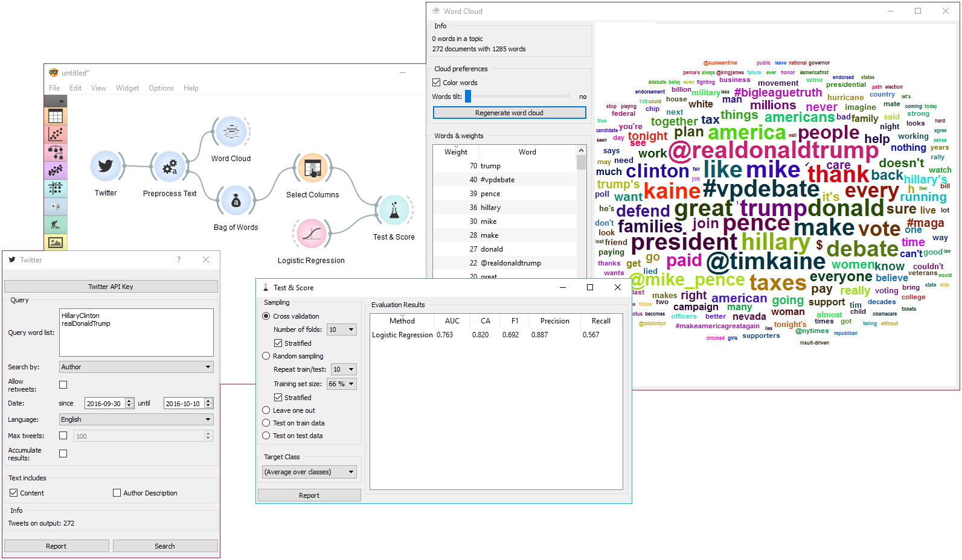Viewport: 962px width, 560px height.
Task: Expand the Search by Author dropdown
Action: pyautogui.click(x=136, y=367)
